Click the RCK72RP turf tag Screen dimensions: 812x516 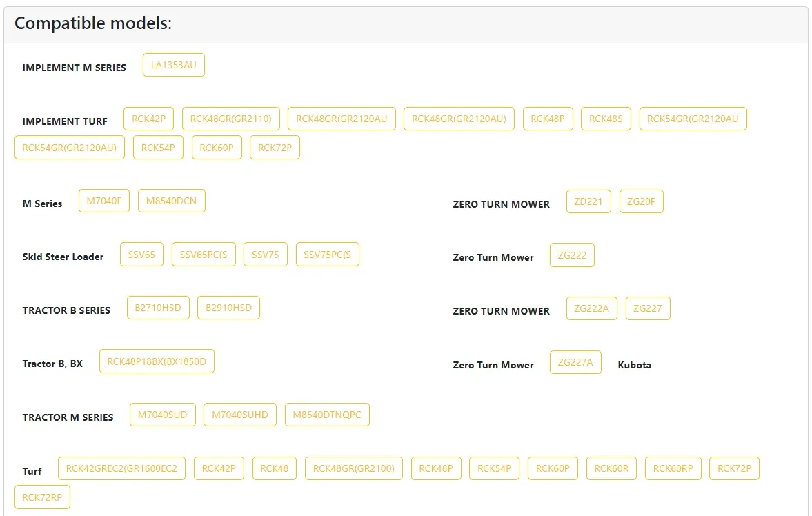pyautogui.click(x=43, y=497)
